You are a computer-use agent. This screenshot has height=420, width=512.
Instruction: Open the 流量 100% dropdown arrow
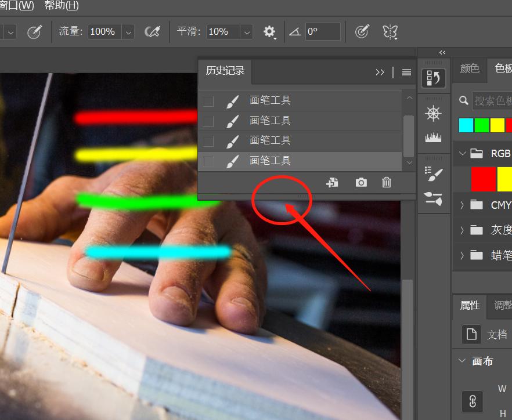[x=128, y=32]
